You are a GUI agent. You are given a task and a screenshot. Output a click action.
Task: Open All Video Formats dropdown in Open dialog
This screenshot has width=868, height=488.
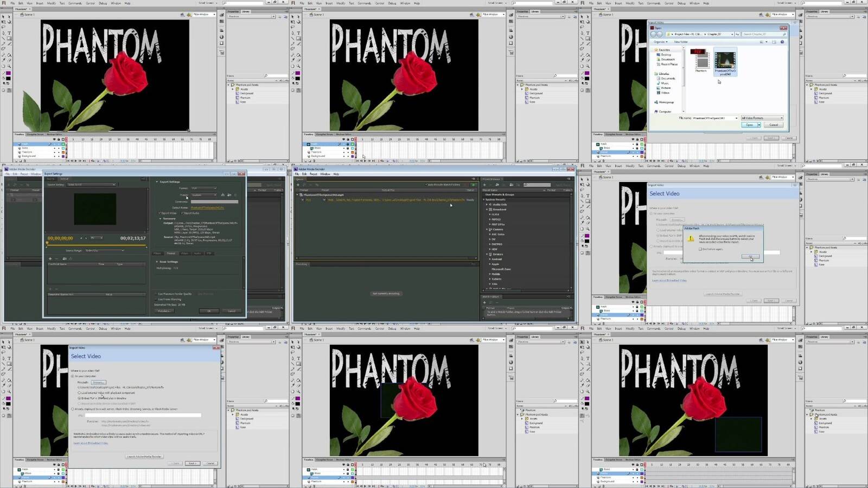pos(762,118)
